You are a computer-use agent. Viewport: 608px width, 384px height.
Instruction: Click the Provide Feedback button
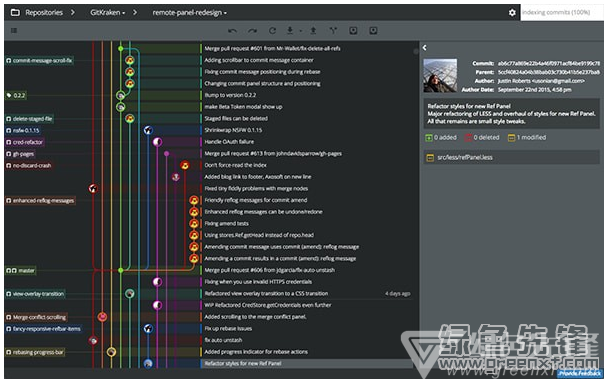pyautogui.click(x=580, y=373)
